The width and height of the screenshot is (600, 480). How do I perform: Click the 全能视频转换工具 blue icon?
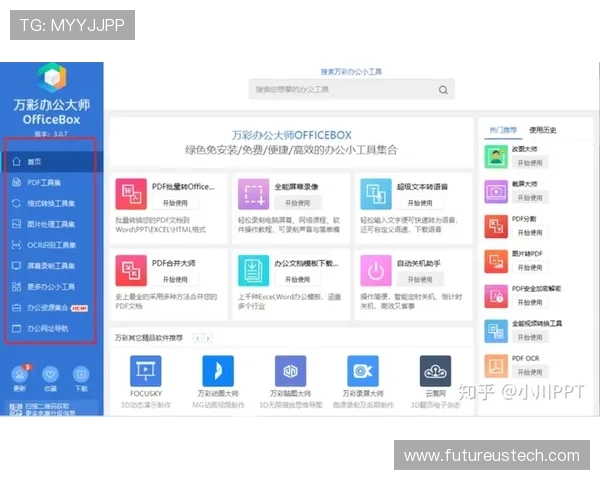click(496, 331)
